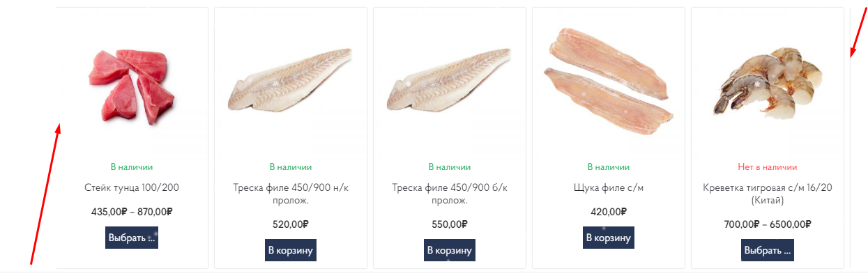The image size is (868, 278).
Task: Click the price range 435,00₽ – 870,00₽
Action: pos(132,212)
